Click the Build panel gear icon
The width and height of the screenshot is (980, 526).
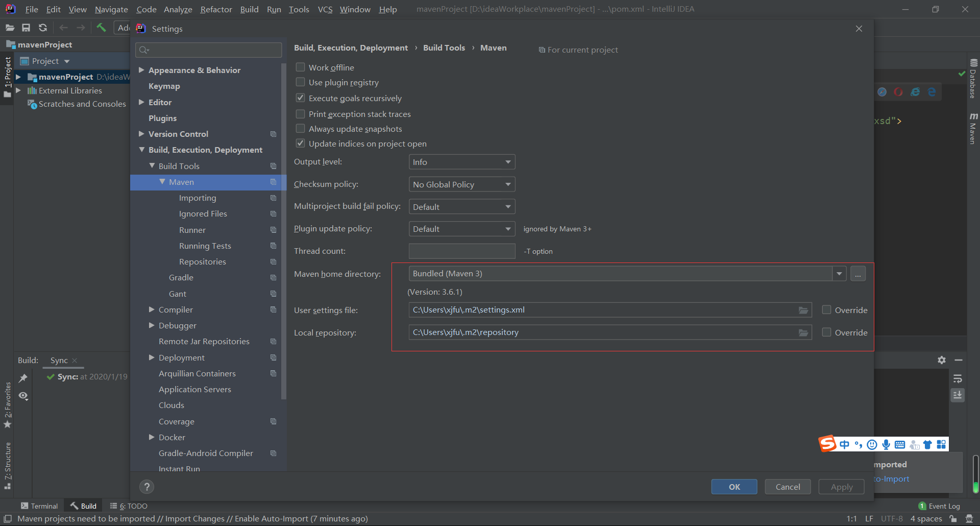(x=942, y=360)
